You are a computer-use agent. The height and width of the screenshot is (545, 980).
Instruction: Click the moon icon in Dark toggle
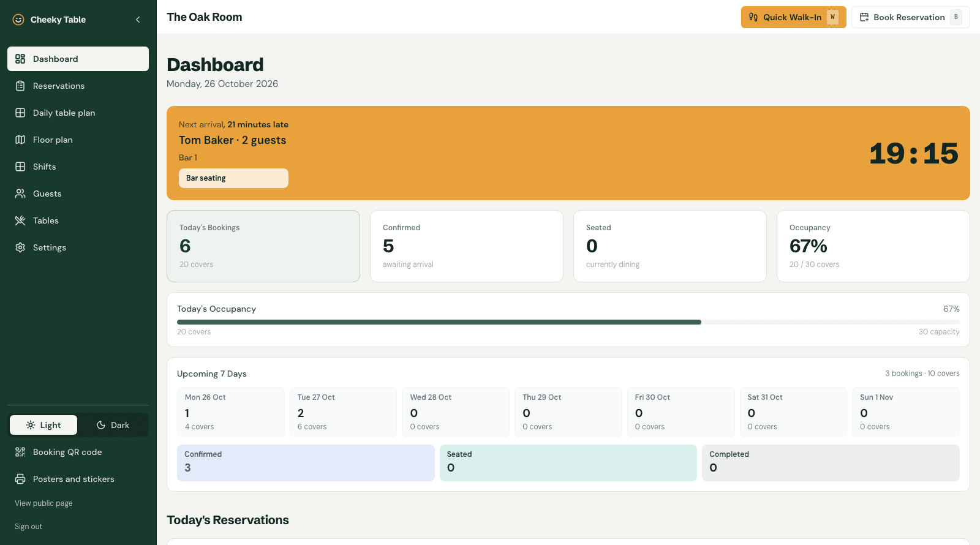[101, 425]
